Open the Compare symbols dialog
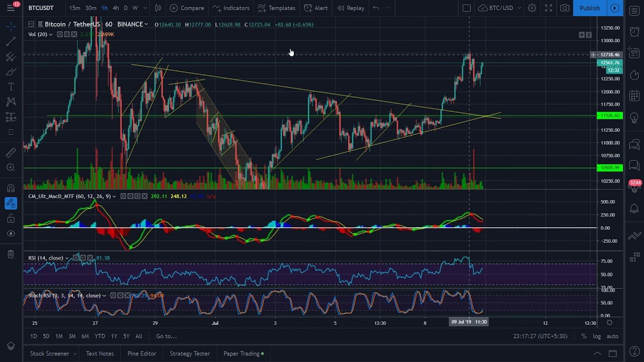 [187, 8]
